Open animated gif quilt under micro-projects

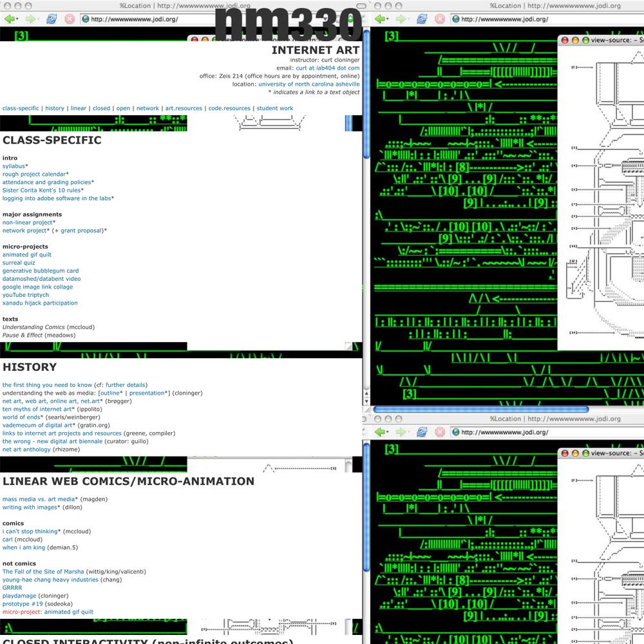click(26, 254)
